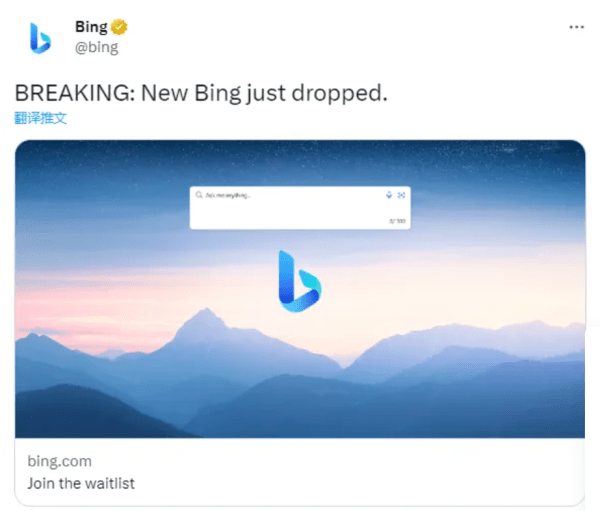The image size is (600, 511).
Task: Click the 翻译推文 translate link
Action: point(40,118)
